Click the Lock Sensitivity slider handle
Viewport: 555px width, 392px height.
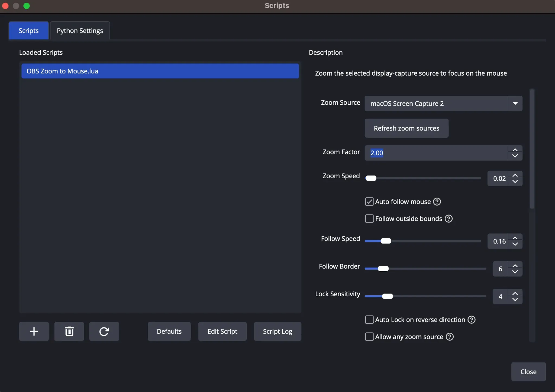pyautogui.click(x=387, y=297)
